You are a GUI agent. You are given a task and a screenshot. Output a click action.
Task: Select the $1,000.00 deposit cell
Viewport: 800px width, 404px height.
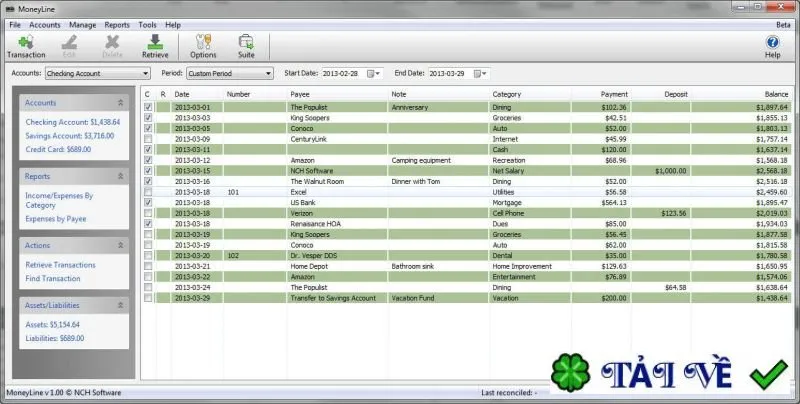point(661,171)
